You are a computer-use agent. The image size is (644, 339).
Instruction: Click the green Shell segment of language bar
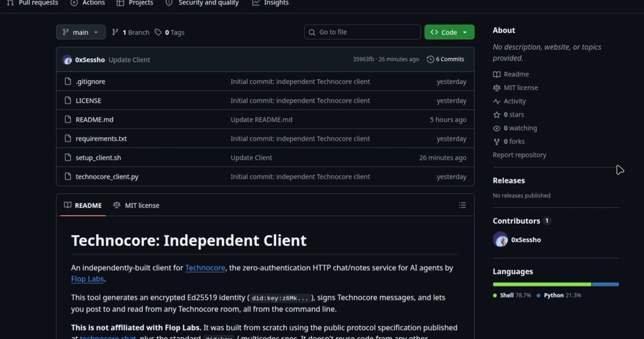(x=542, y=284)
